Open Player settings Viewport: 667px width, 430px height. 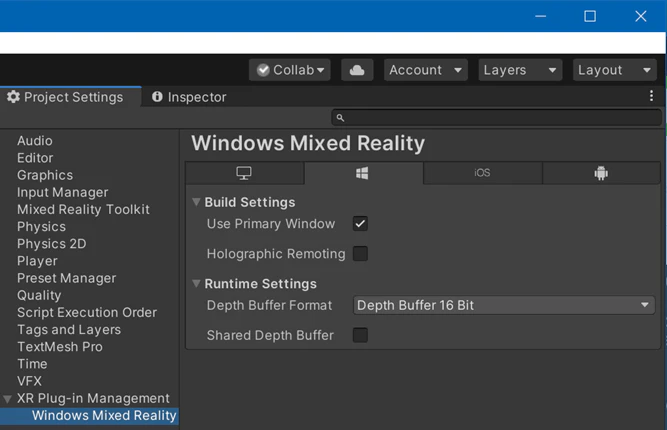coord(37,261)
